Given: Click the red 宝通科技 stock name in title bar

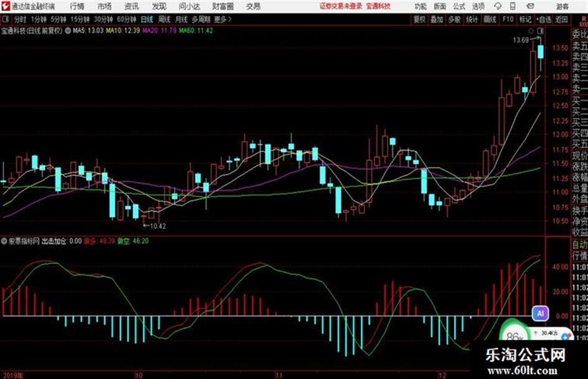Looking at the screenshot, I should (378, 6).
